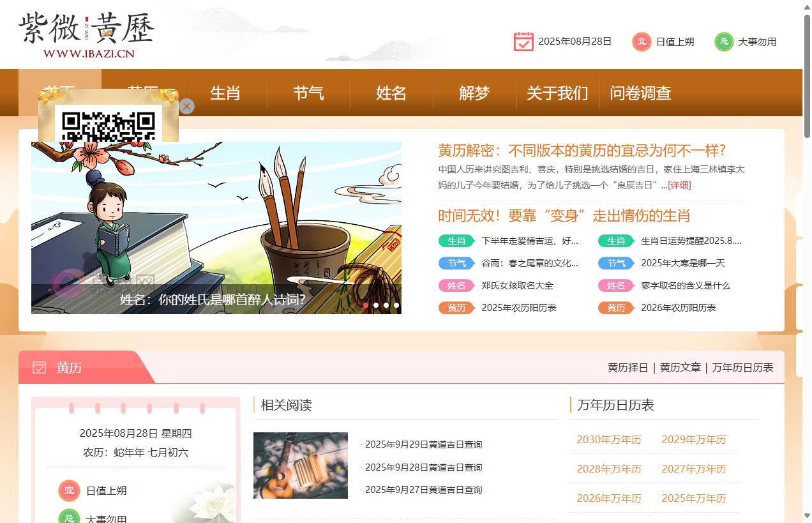This screenshot has height=523, width=812.
Task: Click the calendar icon on the pink 黄历 banner
Action: point(40,367)
